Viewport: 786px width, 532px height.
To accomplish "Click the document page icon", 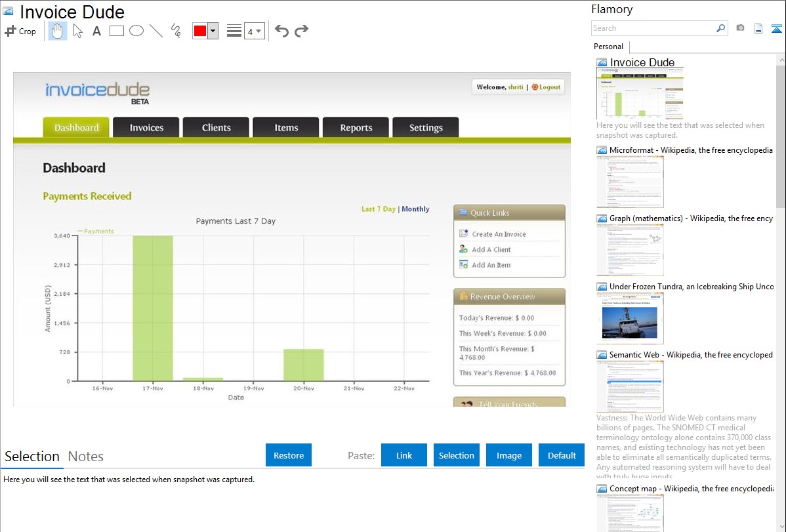I will pyautogui.click(x=758, y=28).
